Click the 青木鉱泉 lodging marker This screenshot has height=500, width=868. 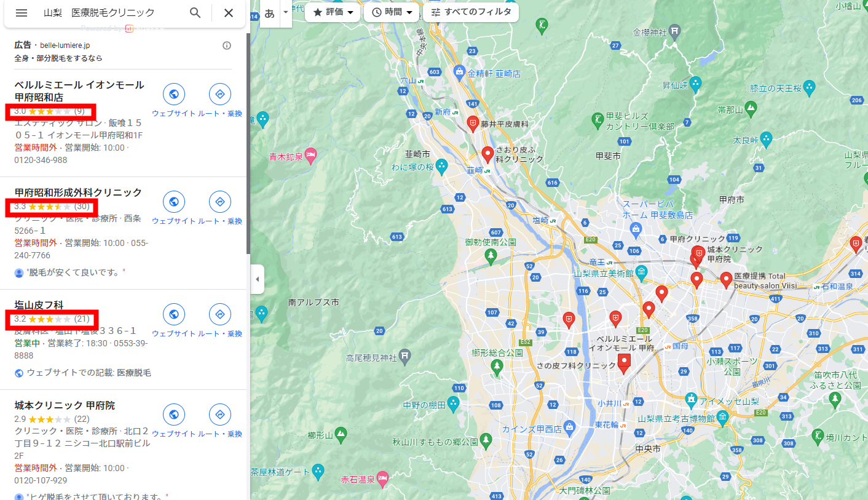click(310, 156)
